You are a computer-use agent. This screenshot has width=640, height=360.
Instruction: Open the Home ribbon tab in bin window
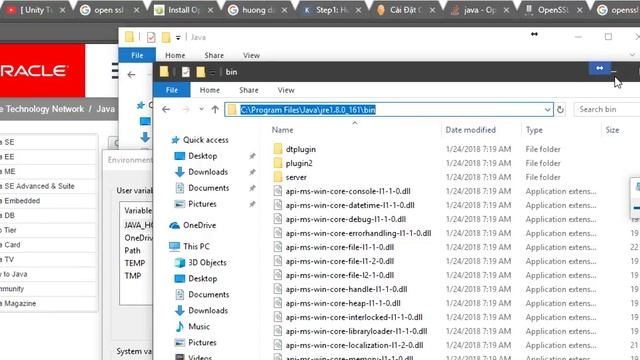210,90
